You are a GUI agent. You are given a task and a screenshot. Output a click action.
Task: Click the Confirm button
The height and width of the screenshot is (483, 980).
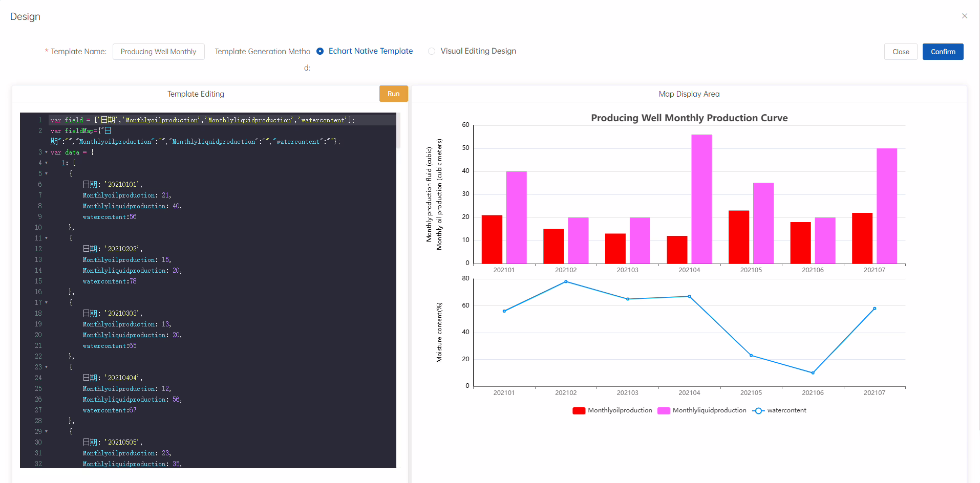[943, 52]
